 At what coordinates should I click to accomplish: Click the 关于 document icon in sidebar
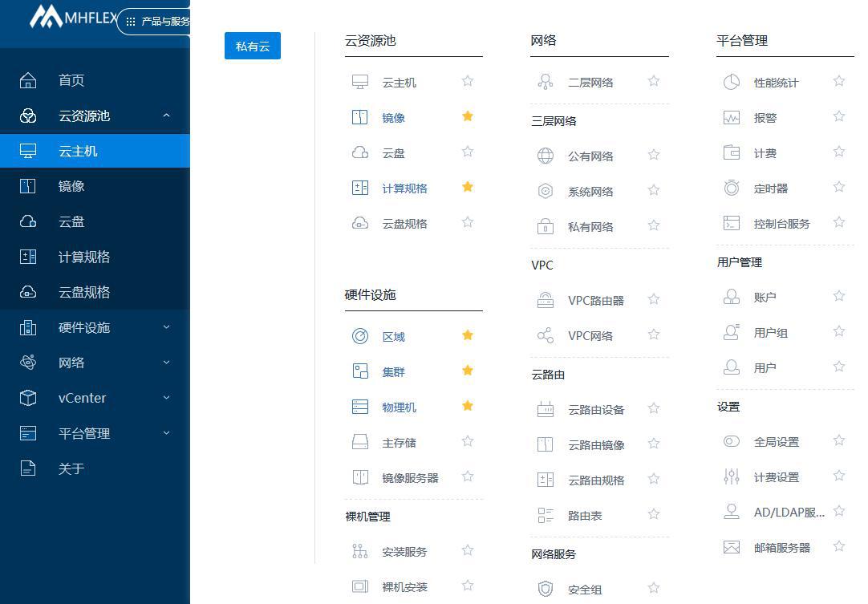point(28,468)
